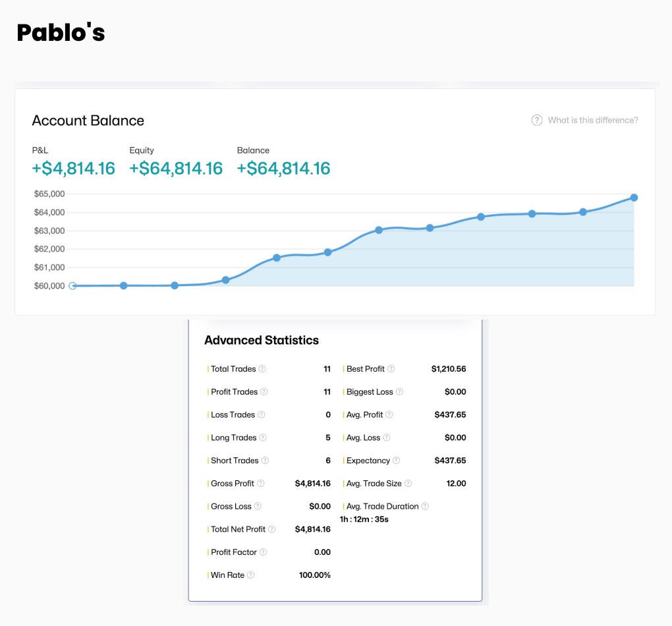The width and height of the screenshot is (672, 626).
Task: Click the Advanced Statistics heading
Action: click(262, 341)
